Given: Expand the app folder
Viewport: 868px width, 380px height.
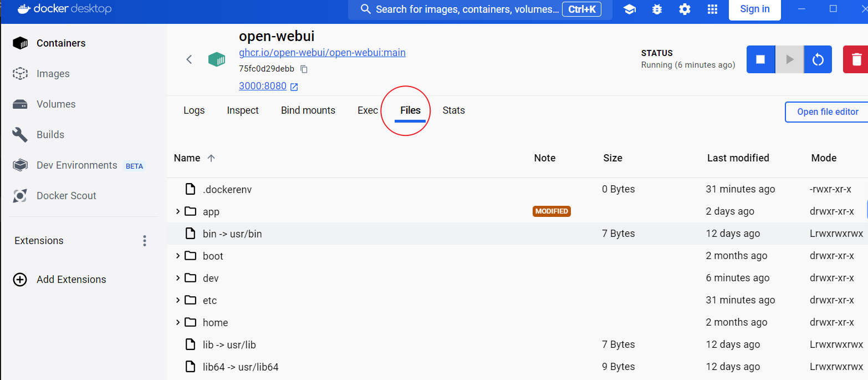Looking at the screenshot, I should 177,211.
